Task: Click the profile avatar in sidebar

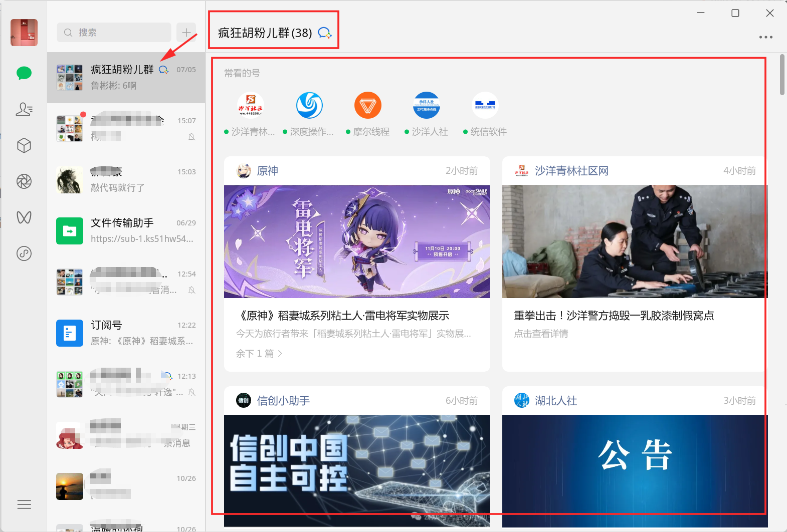Action: pos(24,33)
